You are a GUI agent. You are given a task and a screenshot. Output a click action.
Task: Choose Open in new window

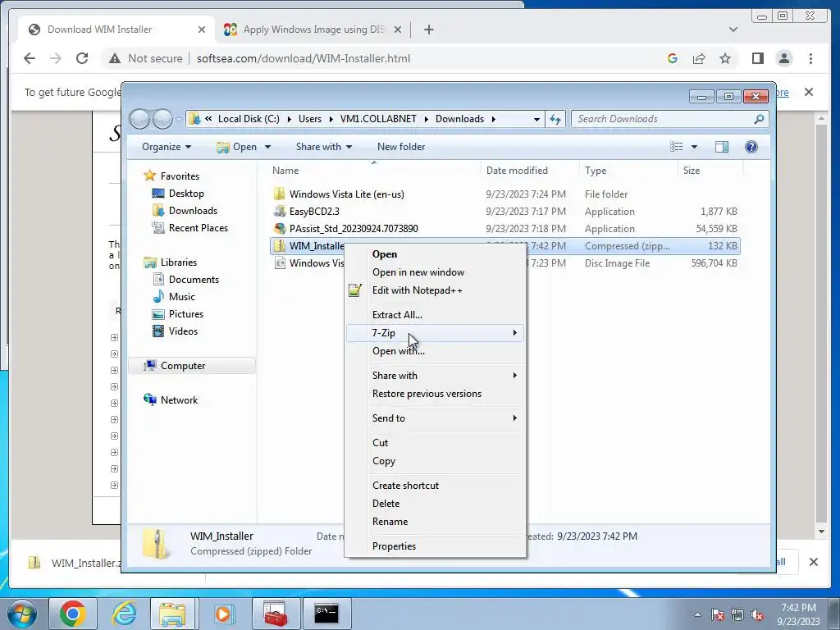pos(435,272)
